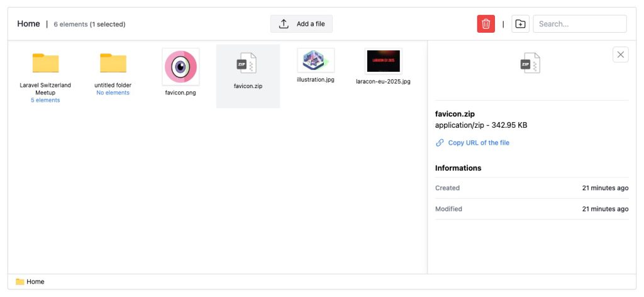The height and width of the screenshot is (297, 644).
Task: Click the 'favicon.zip' name under the grid icon
Action: pyautogui.click(x=248, y=86)
